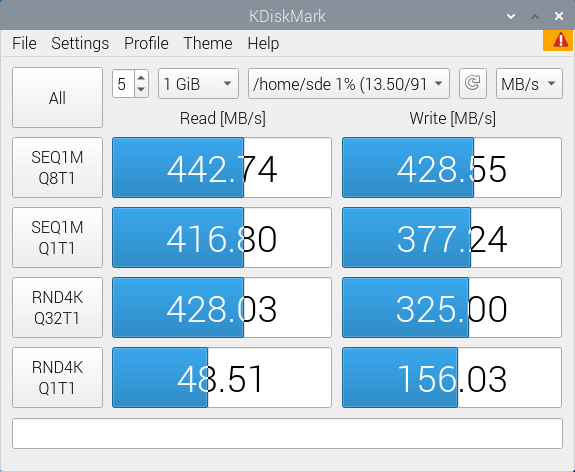Click the test count field showing 5
This screenshot has height=472, width=575.
click(124, 84)
